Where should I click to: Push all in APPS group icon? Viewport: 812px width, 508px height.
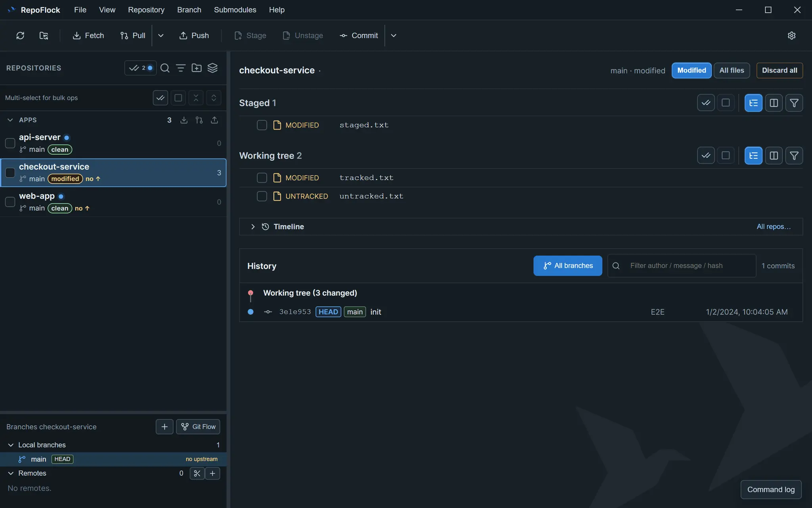click(214, 120)
